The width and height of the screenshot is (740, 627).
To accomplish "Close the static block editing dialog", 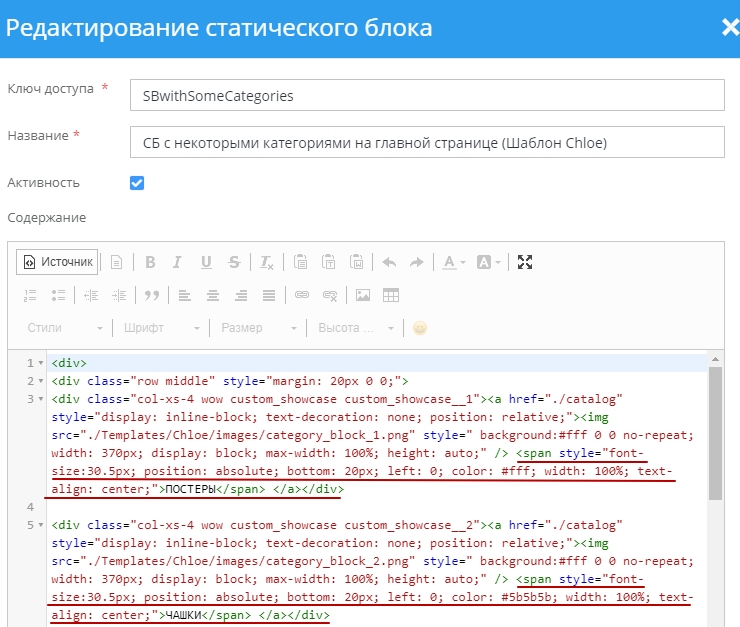I will 729,27.
